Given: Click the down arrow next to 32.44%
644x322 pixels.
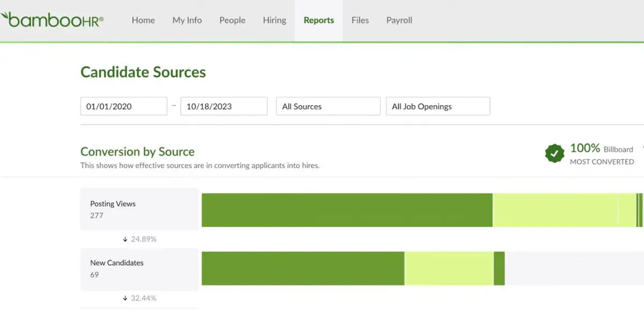Looking at the screenshot, I should [125, 298].
